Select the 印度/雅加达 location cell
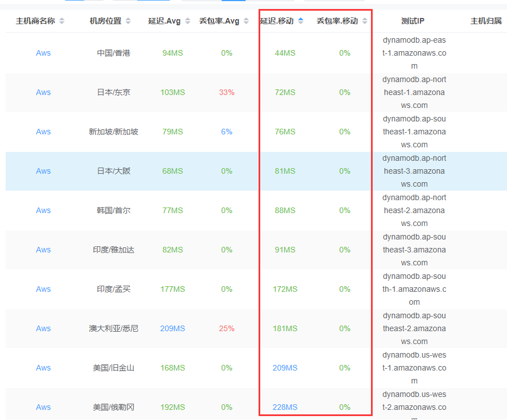 [x=114, y=250]
